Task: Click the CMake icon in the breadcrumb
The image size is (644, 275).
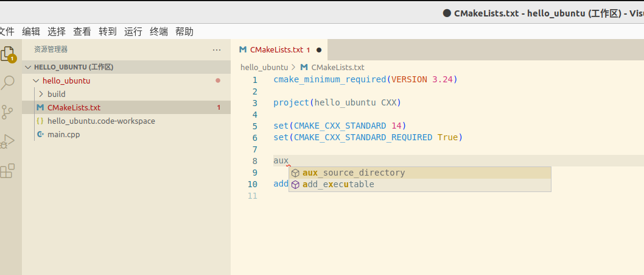Action: [304, 67]
